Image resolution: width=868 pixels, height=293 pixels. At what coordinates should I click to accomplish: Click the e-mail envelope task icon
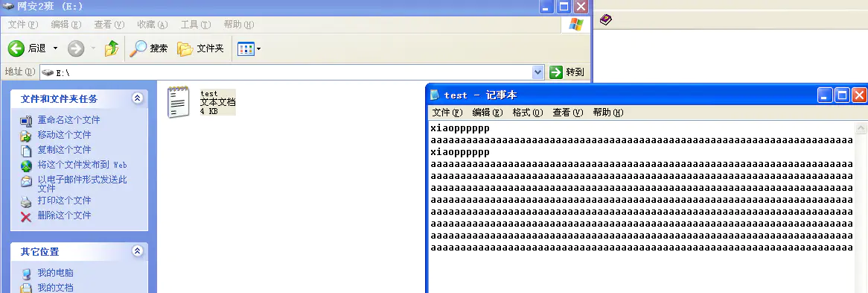pyautogui.click(x=26, y=181)
